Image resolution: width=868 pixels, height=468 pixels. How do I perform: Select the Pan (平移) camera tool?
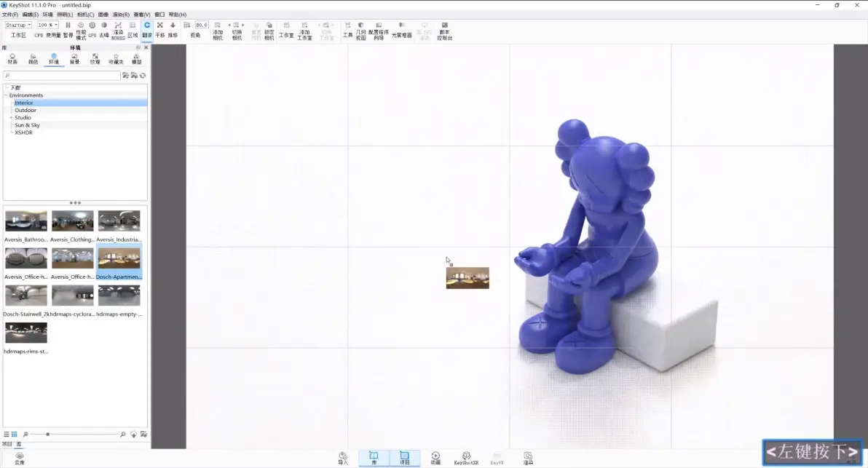(x=160, y=30)
